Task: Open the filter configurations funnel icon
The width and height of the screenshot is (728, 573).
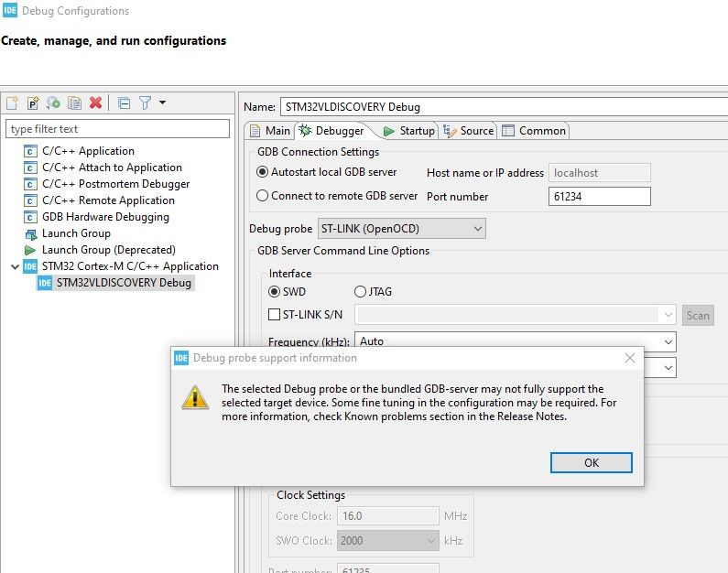Action: point(145,103)
